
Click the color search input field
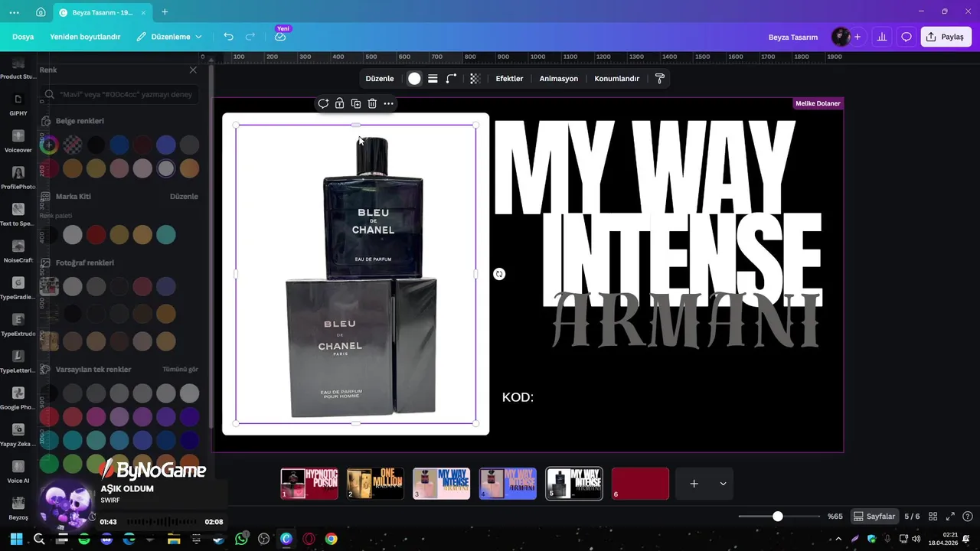119,94
